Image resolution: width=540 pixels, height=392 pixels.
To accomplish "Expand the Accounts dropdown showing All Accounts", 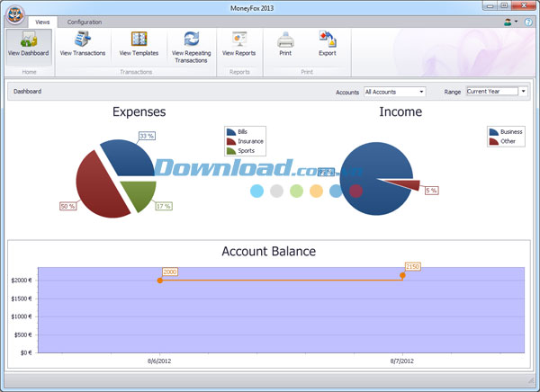I will point(394,92).
